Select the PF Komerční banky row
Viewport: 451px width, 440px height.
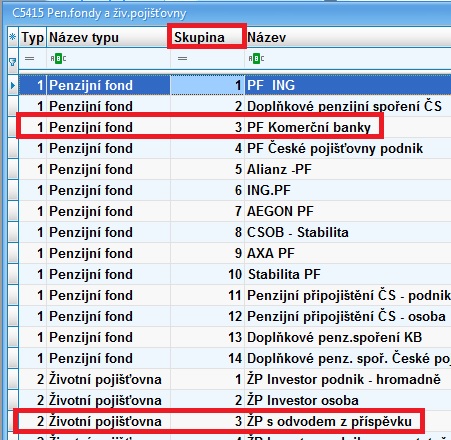235,127
